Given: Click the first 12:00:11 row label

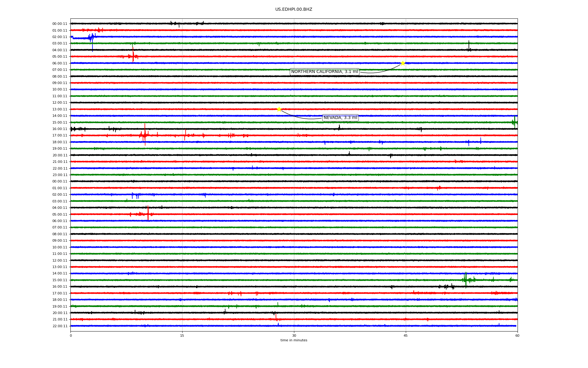Looking at the screenshot, I should 60,103.
